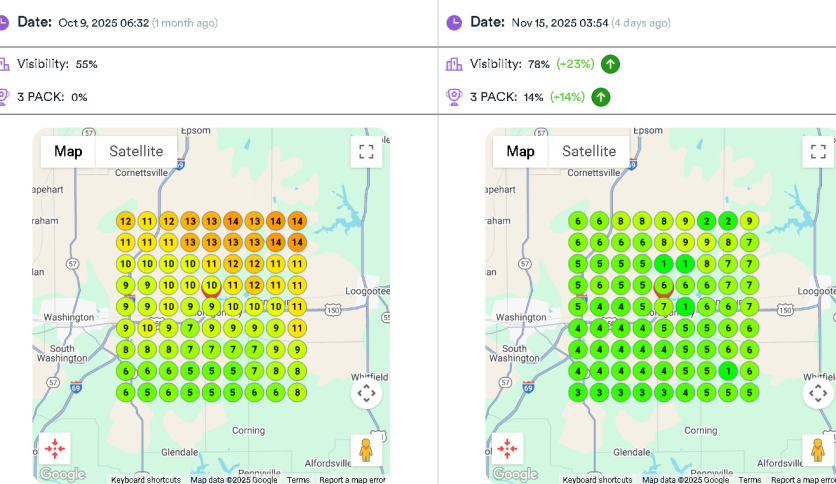The width and height of the screenshot is (836, 484).
Task: Click the green up arrow beside 3 PACK +14%
Action: coord(600,97)
